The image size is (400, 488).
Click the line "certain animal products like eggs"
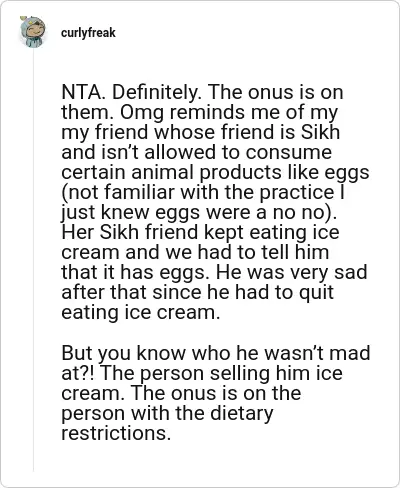(215, 173)
